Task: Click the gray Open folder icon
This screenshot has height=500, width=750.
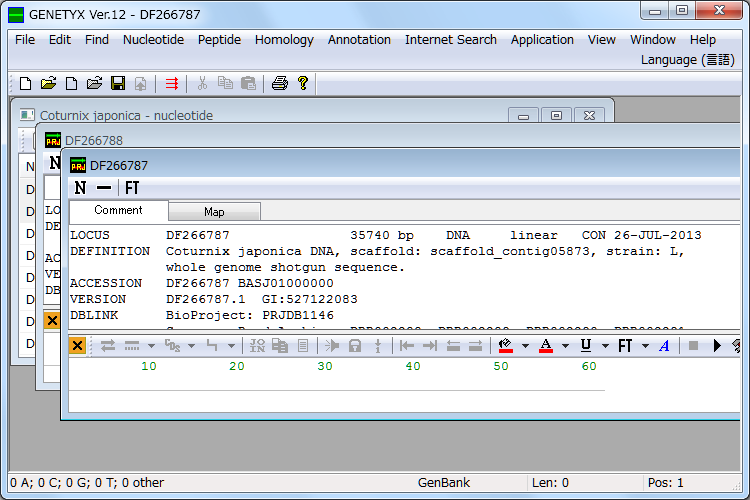Action: click(94, 84)
